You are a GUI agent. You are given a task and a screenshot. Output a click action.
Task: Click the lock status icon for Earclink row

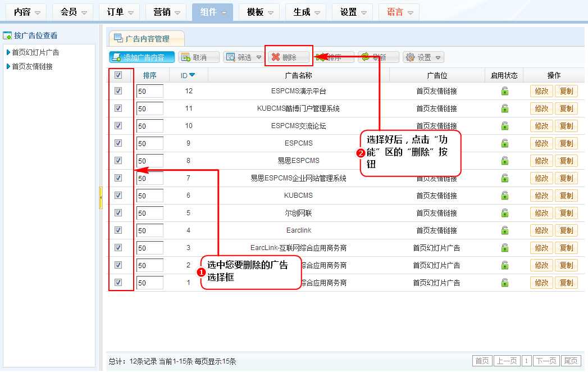point(505,230)
